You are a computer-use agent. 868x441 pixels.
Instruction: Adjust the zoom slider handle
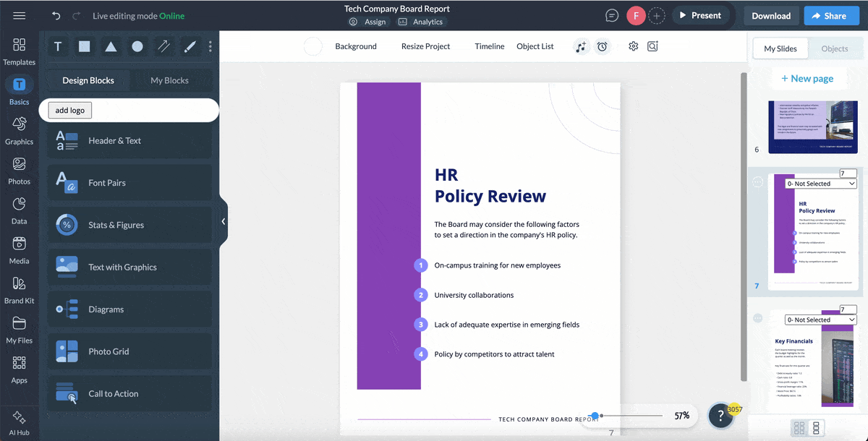coord(595,416)
